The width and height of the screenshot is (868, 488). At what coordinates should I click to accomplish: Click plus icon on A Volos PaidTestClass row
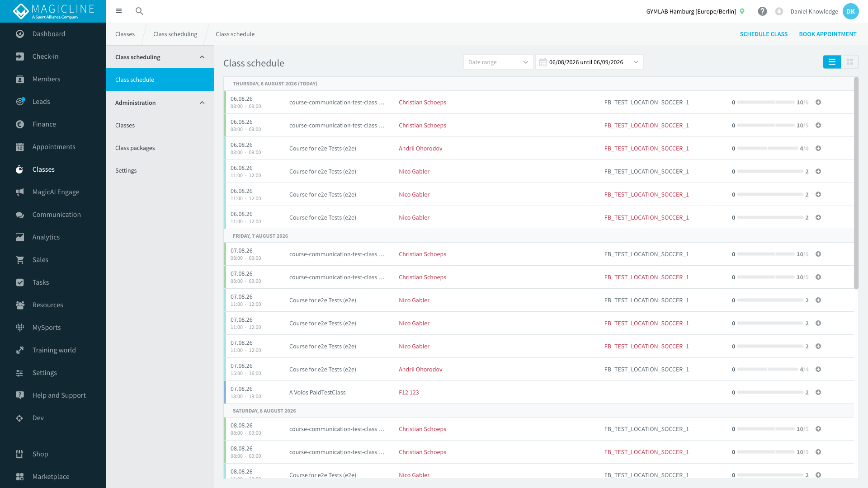818,392
